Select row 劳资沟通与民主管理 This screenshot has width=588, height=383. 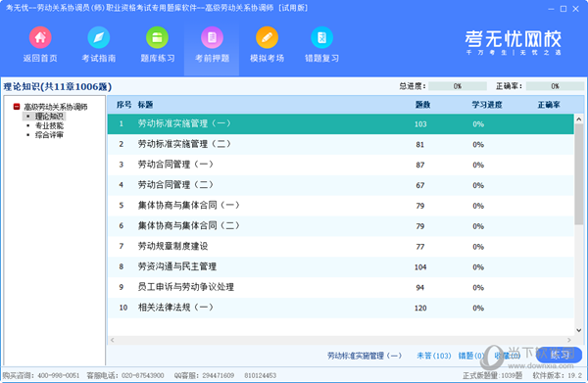(340, 266)
